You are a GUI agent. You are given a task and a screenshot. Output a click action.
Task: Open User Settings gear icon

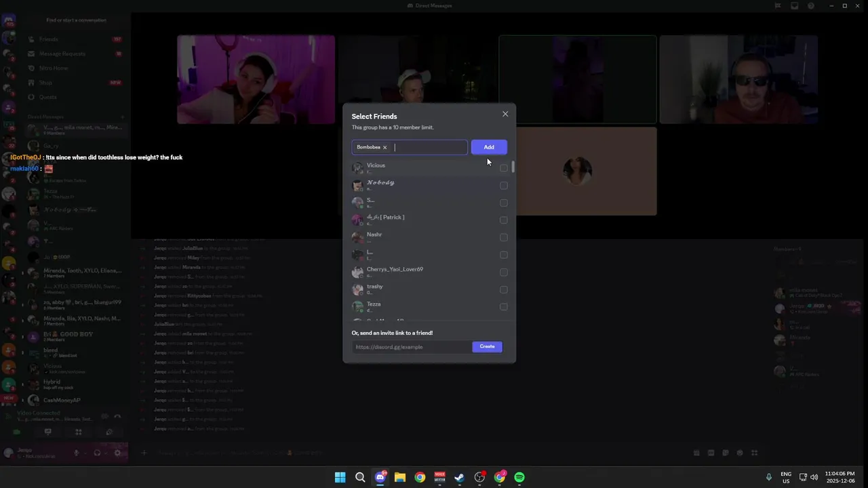117,453
